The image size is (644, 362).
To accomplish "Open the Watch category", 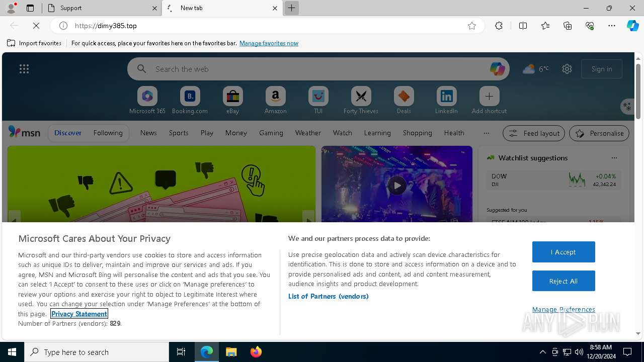I will 343,133.
